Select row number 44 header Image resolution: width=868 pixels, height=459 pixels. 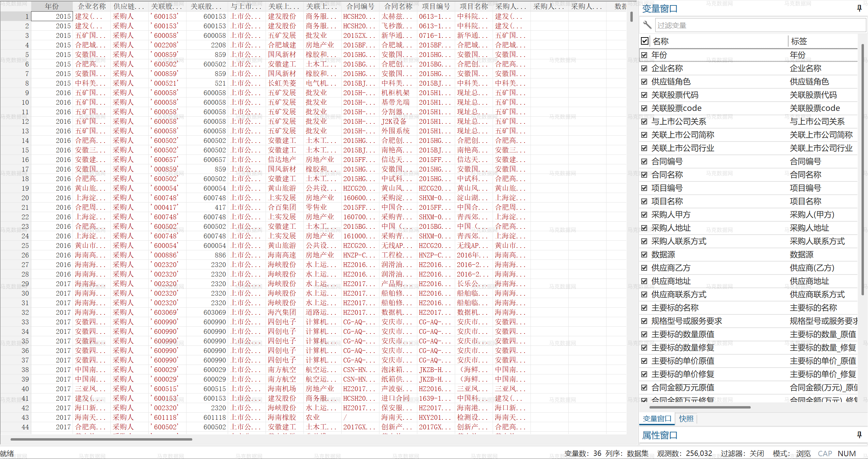click(x=16, y=427)
